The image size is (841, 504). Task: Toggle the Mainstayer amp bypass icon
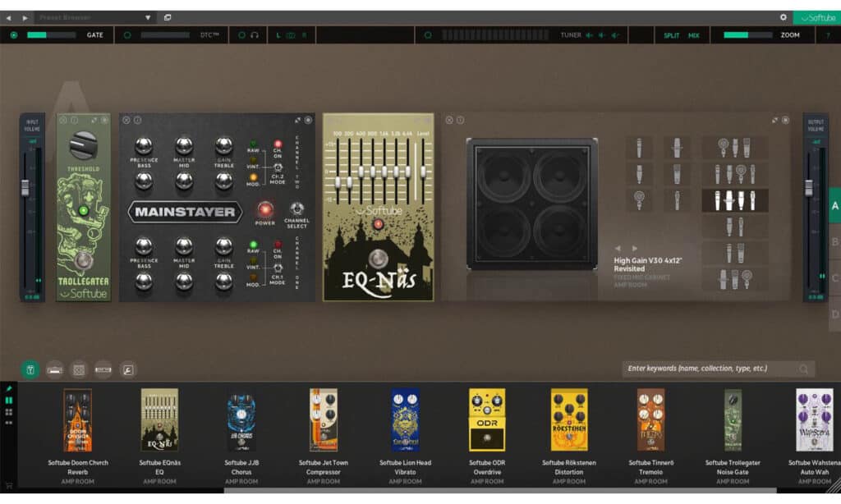(x=308, y=120)
